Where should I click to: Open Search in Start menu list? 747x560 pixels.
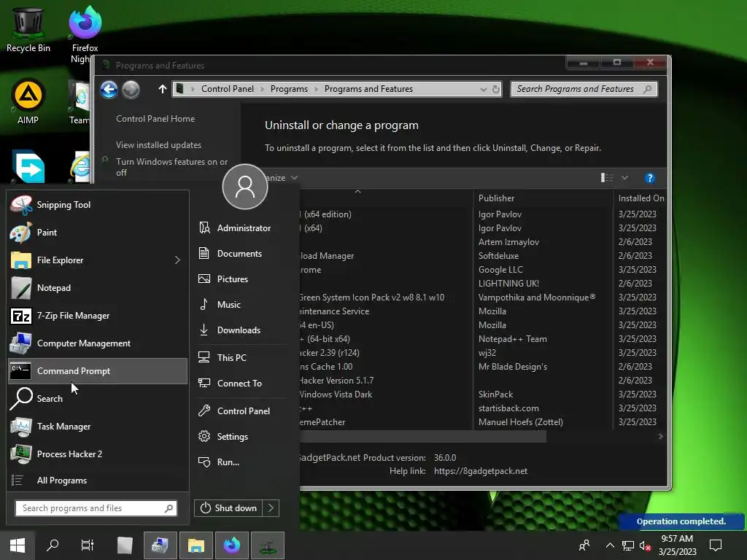[x=98, y=399]
